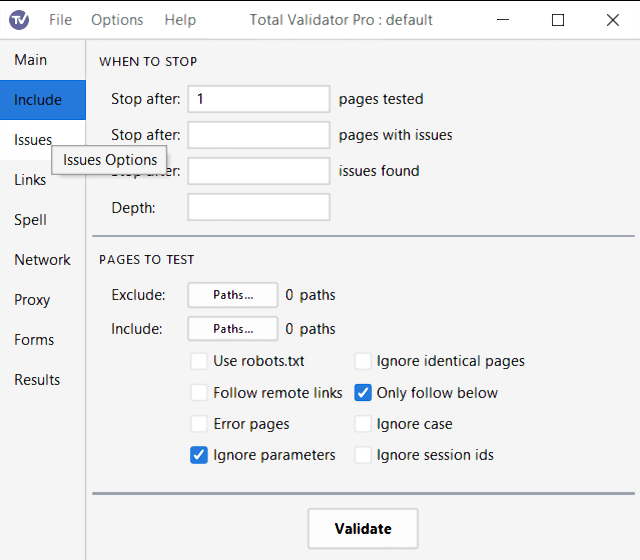Open the File menu
The width and height of the screenshot is (640, 560).
pyautogui.click(x=60, y=20)
